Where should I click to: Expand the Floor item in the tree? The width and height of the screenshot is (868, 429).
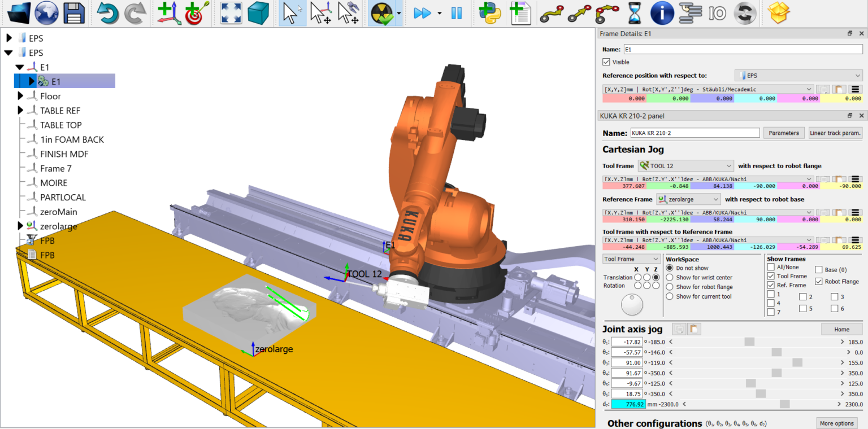pyautogui.click(x=20, y=96)
